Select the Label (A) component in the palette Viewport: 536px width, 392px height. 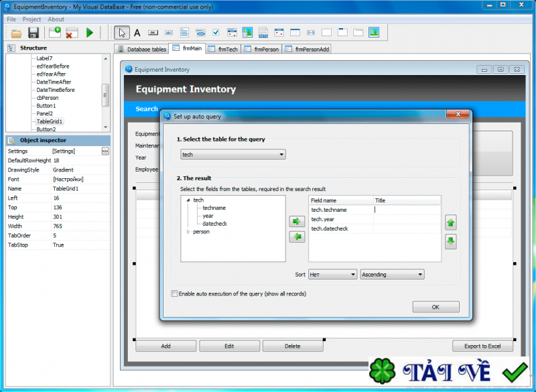pos(136,32)
